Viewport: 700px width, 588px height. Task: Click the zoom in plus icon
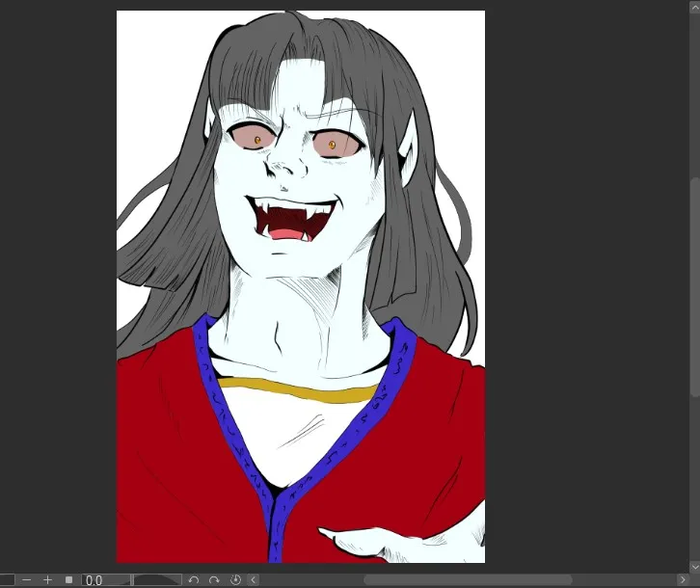pos(47,579)
